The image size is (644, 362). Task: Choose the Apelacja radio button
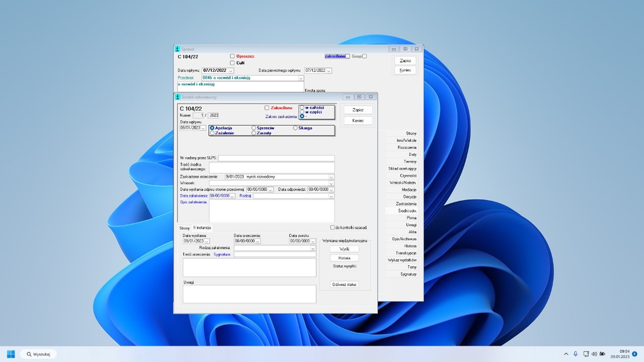[x=212, y=128]
